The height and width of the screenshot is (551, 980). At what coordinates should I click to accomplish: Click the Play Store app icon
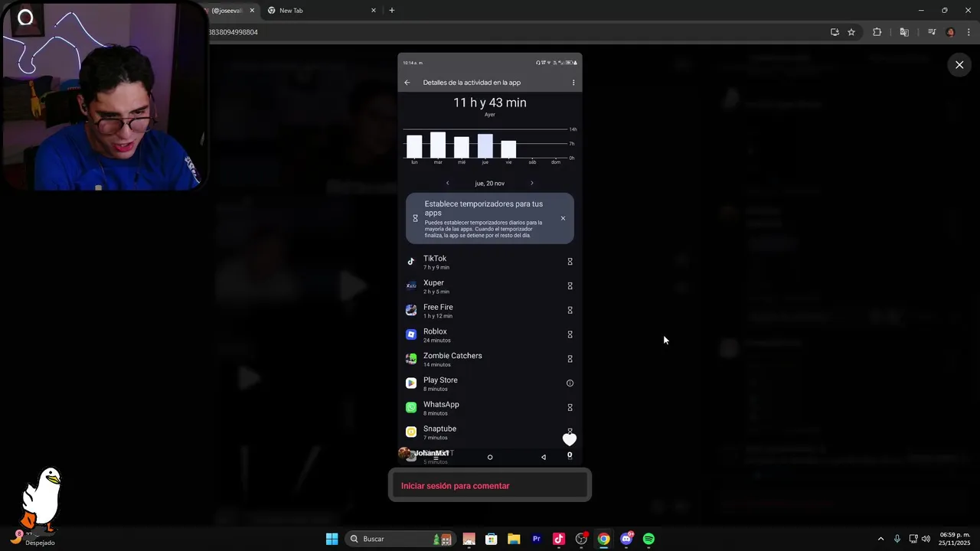[x=411, y=383]
